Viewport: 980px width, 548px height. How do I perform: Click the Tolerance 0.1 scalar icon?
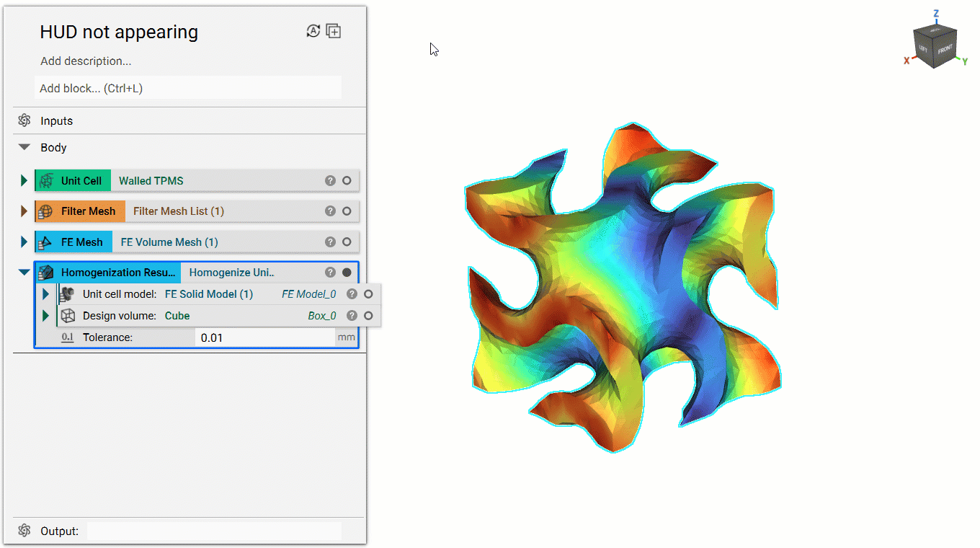click(68, 337)
